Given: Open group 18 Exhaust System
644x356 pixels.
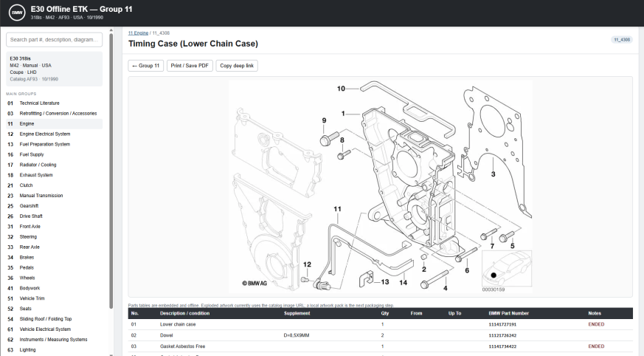Looking at the screenshot, I should tap(54, 175).
